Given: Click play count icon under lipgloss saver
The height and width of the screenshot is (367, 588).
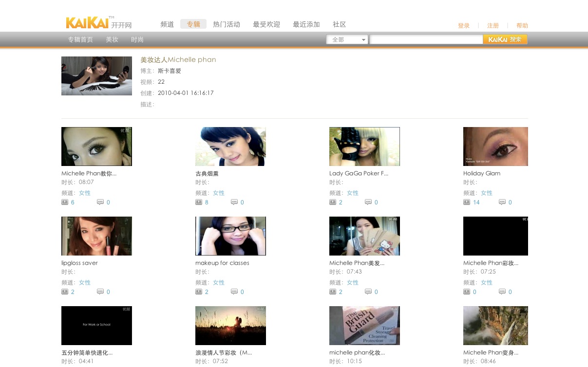Looking at the screenshot, I should pos(65,292).
